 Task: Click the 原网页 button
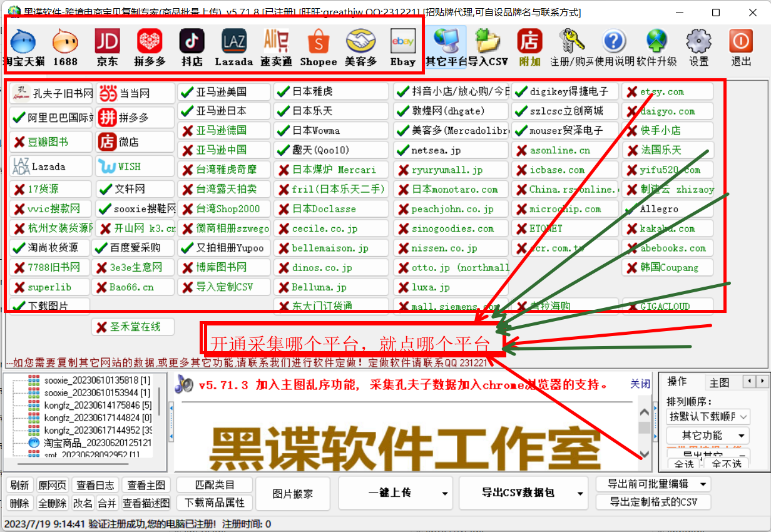52,485
